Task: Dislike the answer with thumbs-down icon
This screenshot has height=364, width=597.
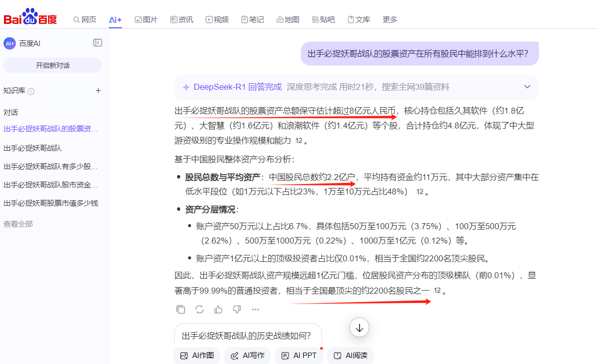Action: (237, 309)
